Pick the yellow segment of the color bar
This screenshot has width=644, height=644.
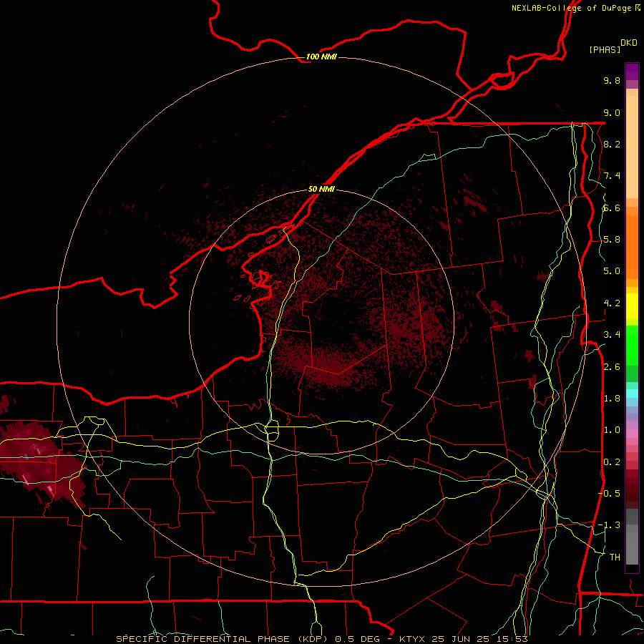pos(632,306)
